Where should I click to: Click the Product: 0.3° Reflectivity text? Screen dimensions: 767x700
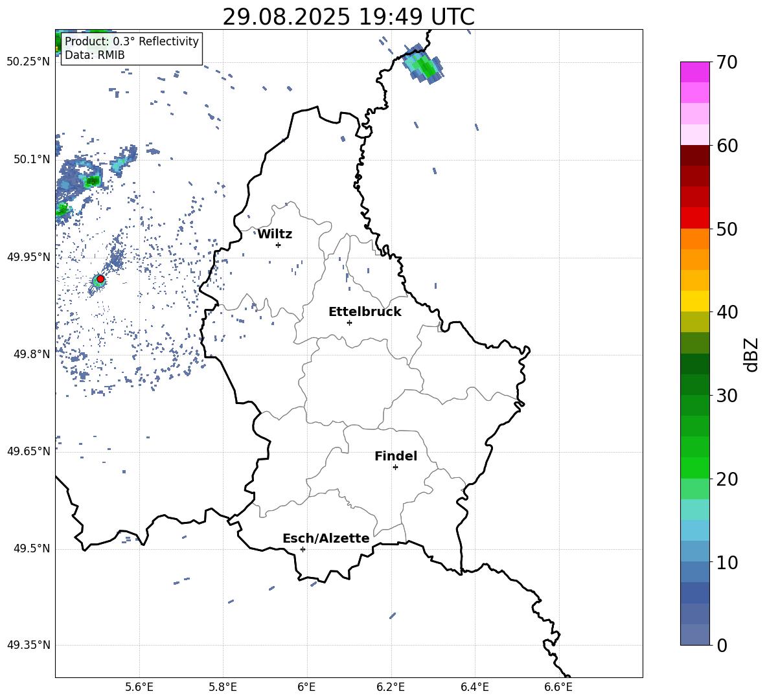[132, 41]
